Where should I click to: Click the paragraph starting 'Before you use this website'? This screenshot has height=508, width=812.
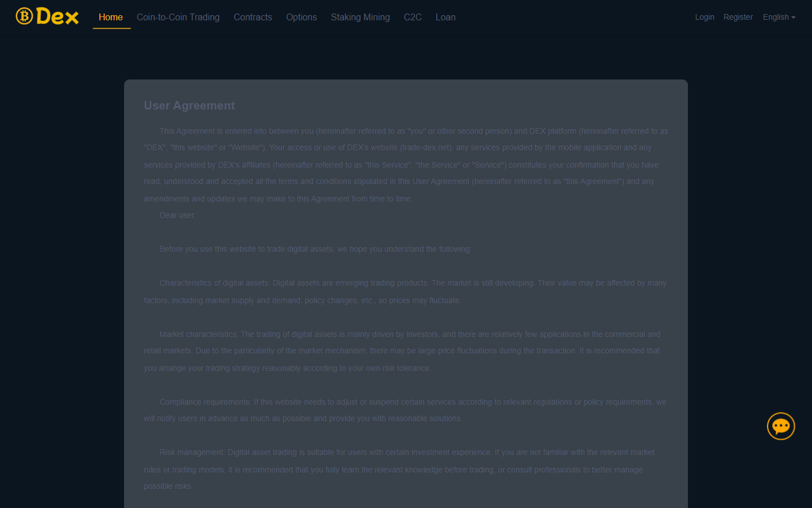click(x=316, y=249)
